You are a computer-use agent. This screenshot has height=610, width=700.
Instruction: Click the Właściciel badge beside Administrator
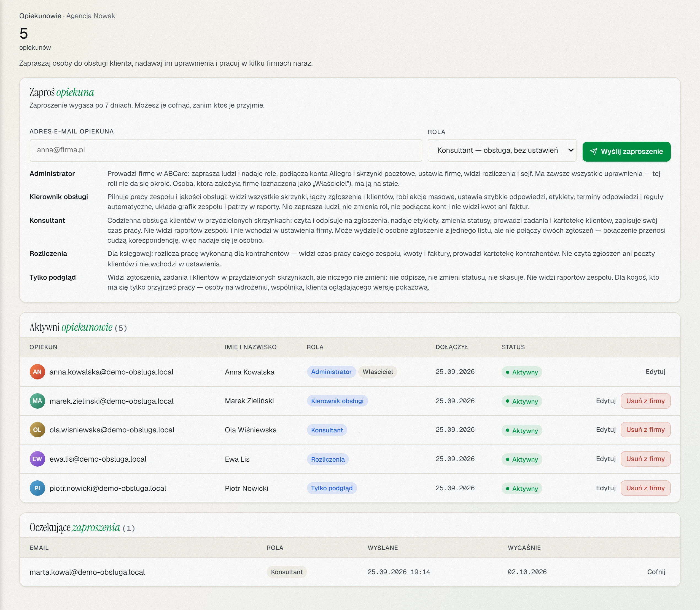[378, 372]
